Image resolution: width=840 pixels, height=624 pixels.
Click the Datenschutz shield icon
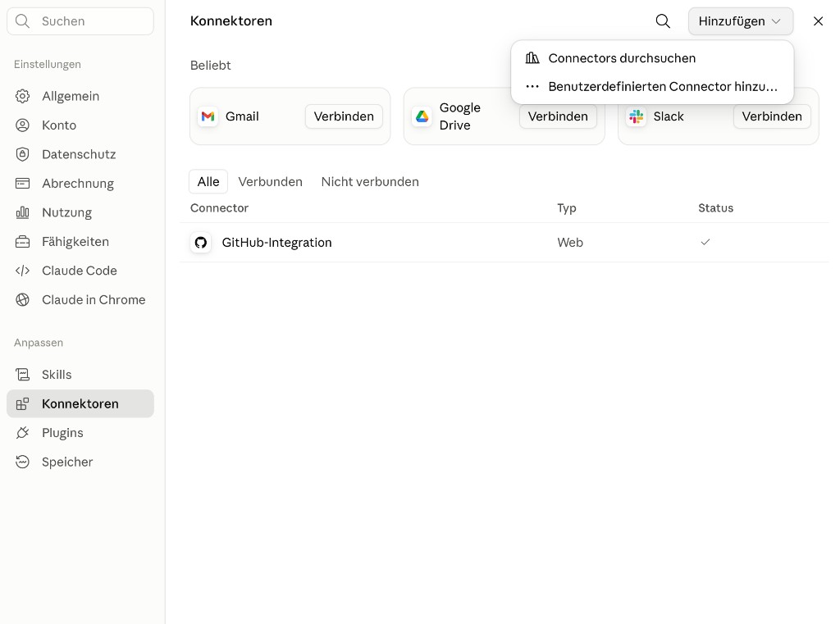22,154
